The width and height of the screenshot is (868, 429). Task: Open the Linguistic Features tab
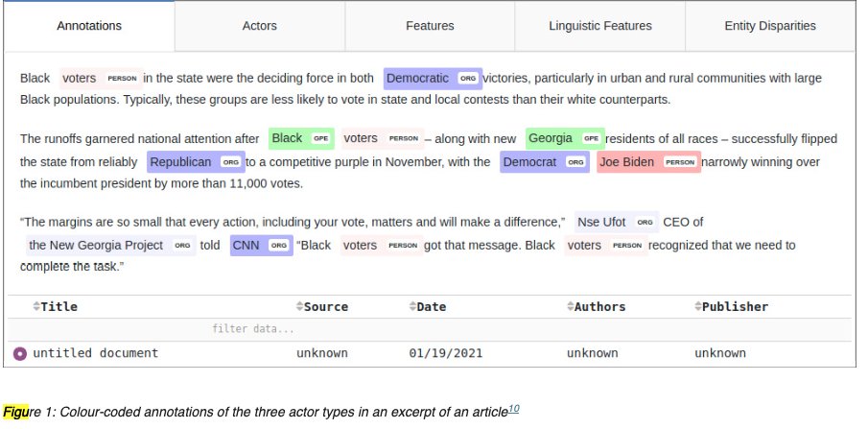click(600, 26)
